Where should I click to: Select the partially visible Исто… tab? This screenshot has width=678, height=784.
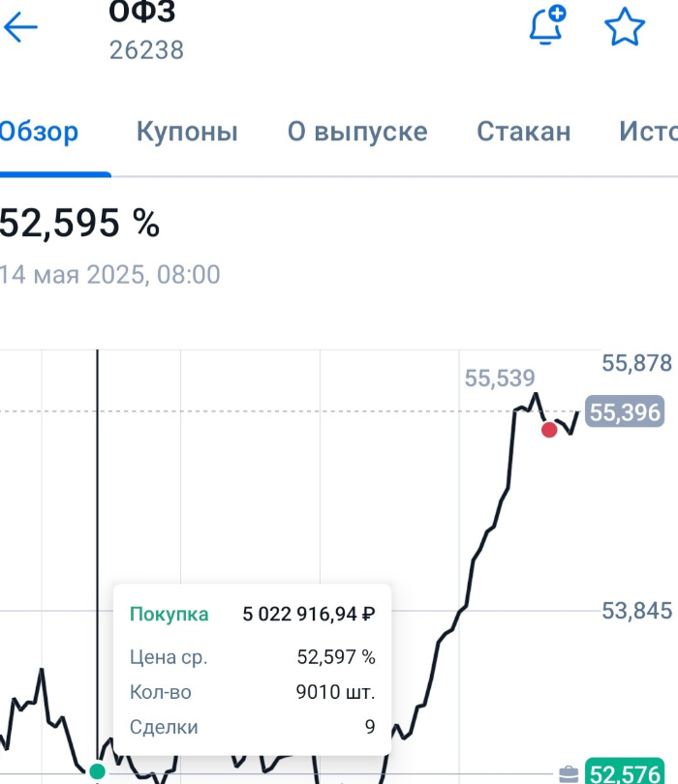click(x=648, y=132)
